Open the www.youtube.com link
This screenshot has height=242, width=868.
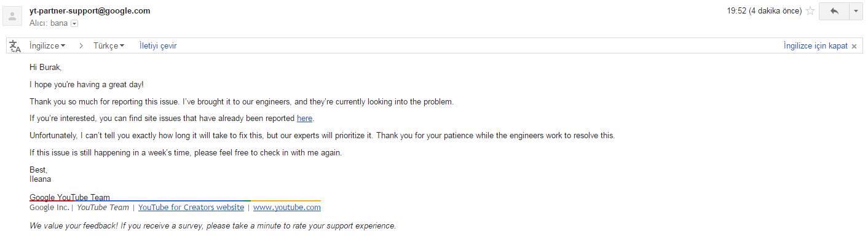[287, 208]
